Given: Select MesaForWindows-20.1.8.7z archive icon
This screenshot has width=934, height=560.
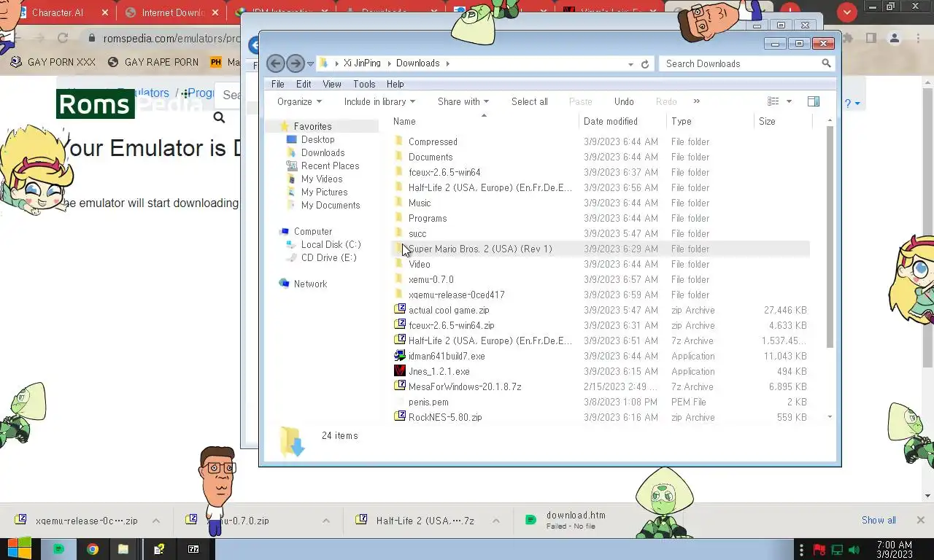Looking at the screenshot, I should coord(399,386).
